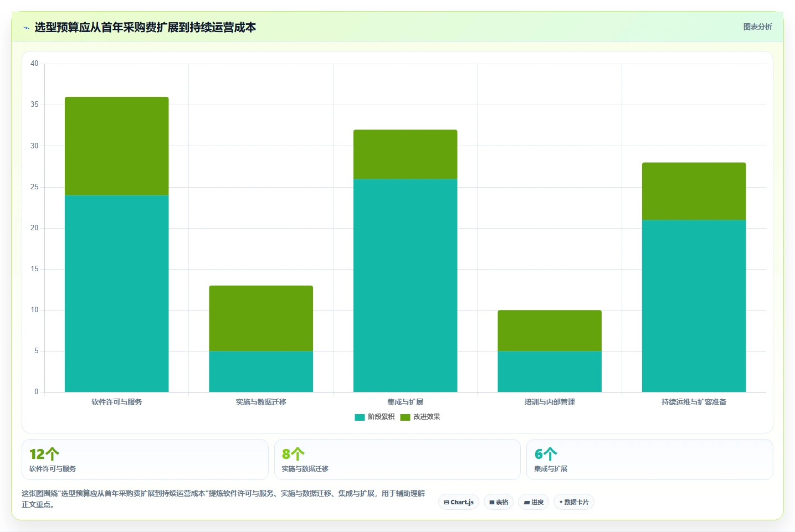Click the teal segment of the 集成与扩展 bar

pos(406,285)
